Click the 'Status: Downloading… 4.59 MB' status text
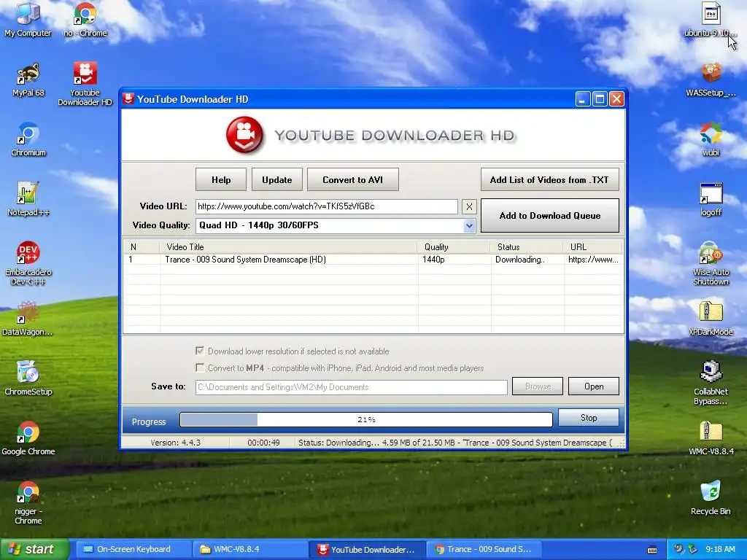Screen dimensions: 747x560 pos(455,443)
